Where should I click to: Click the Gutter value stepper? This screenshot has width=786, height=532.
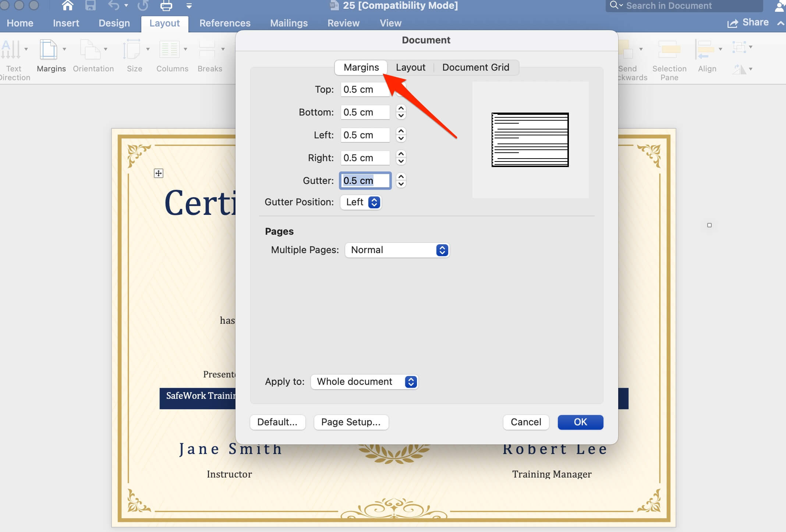point(401,181)
